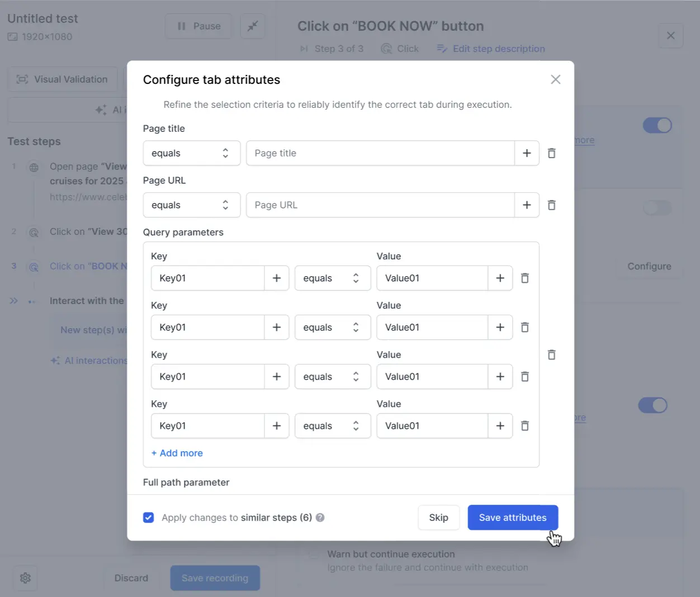Click plus beside fourth query Key01 field

tap(277, 426)
